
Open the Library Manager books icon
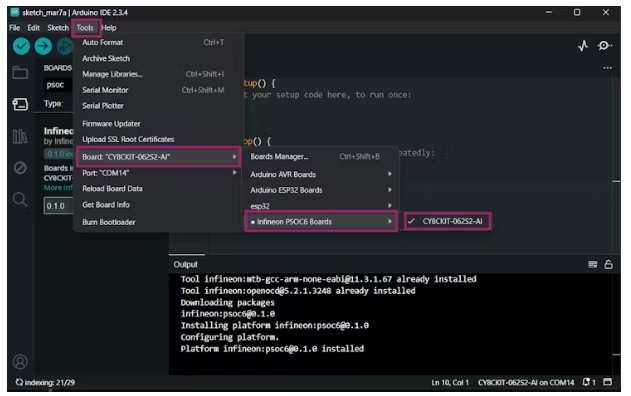(20, 136)
